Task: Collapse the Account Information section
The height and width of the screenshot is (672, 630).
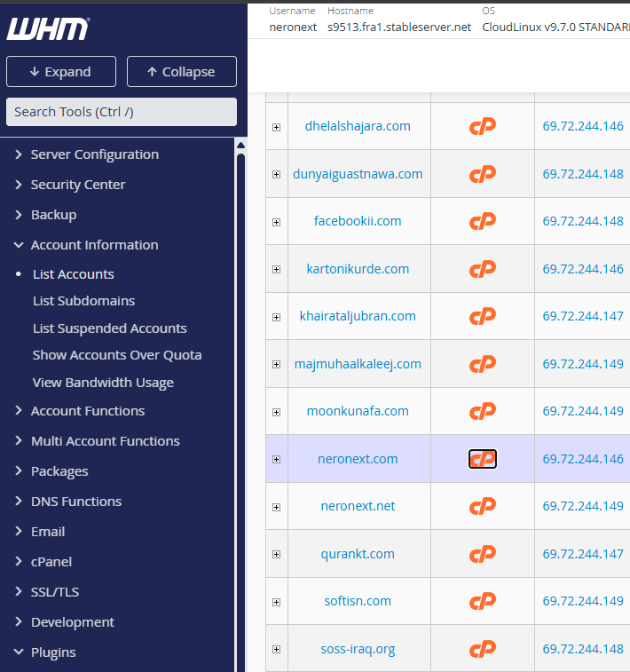Action: click(94, 245)
